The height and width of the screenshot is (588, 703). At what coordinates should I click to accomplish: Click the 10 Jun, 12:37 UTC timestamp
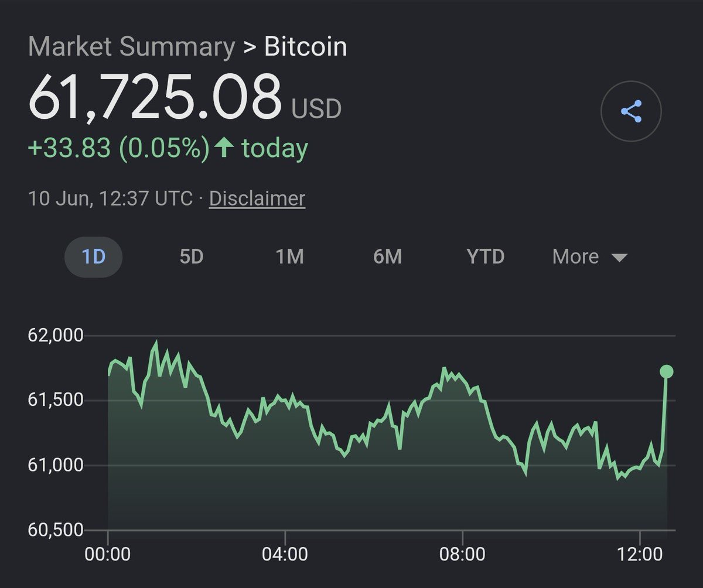coord(110,199)
